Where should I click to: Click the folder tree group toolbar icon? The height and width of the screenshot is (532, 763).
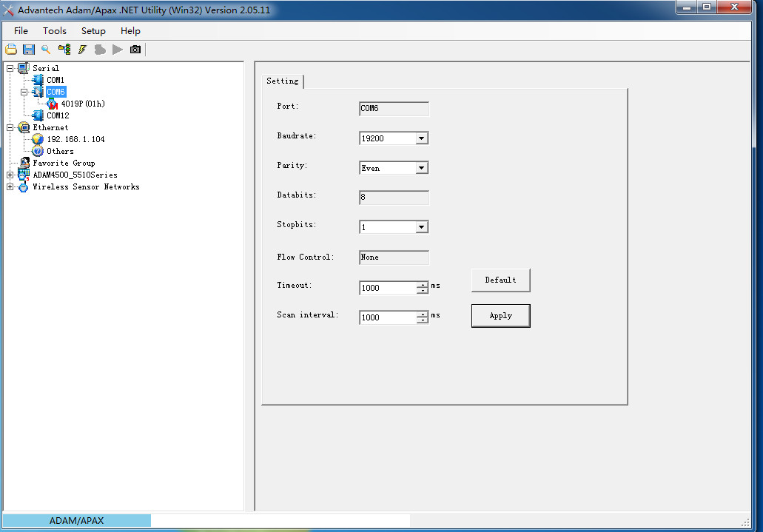(x=64, y=49)
